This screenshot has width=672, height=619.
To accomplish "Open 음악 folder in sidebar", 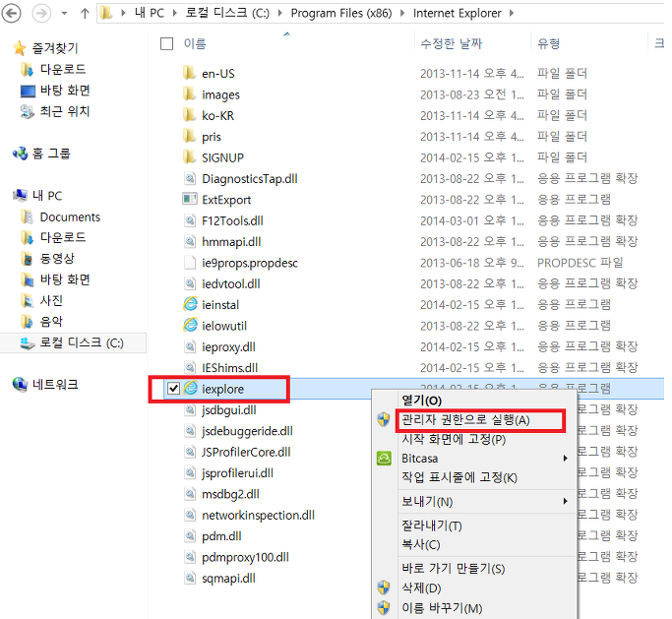I will [51, 322].
